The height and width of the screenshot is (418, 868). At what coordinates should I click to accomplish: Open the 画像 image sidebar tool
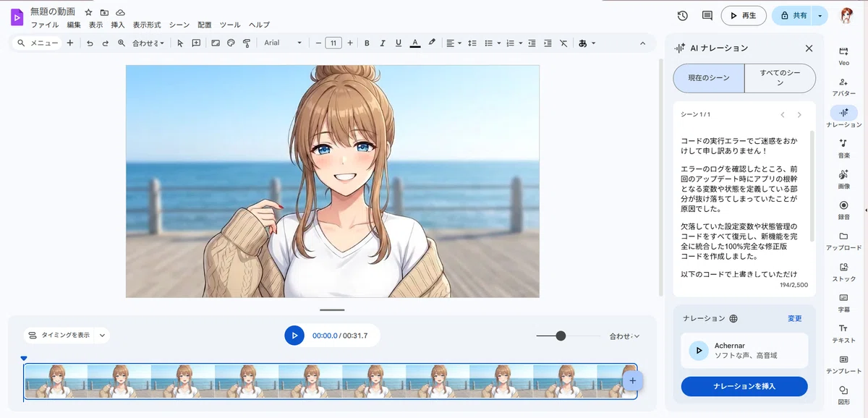pyautogui.click(x=843, y=179)
